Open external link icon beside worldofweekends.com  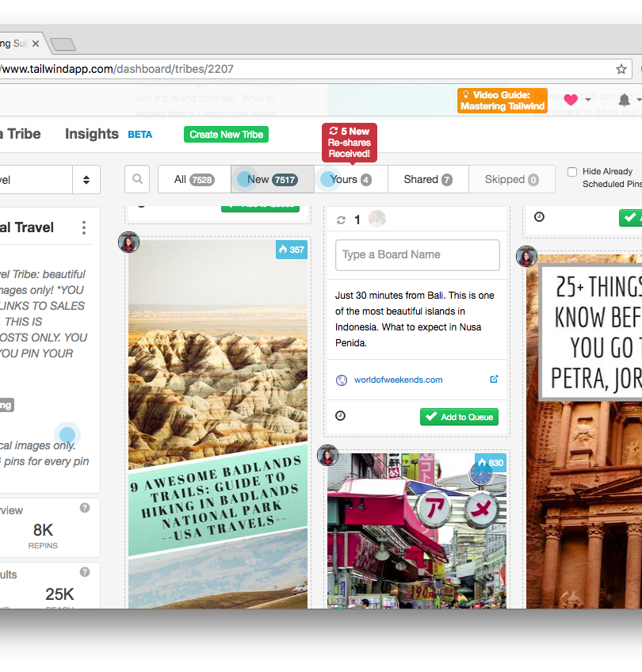[x=494, y=380]
